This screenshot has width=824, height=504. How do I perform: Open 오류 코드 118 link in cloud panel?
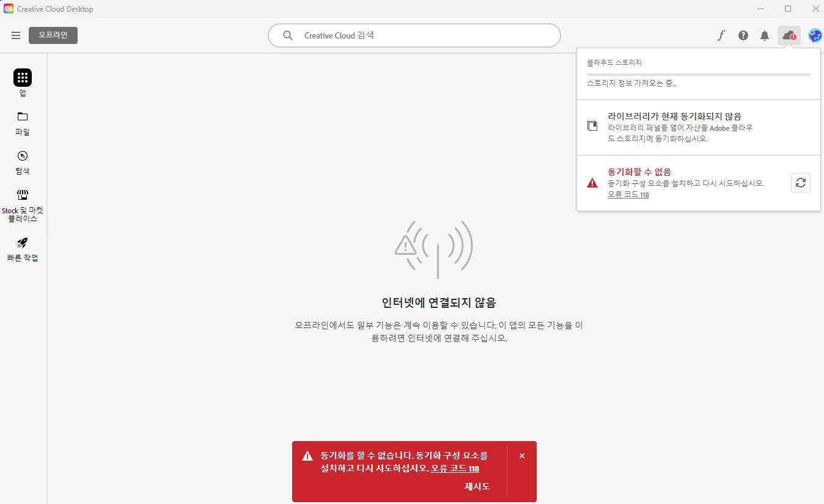(x=628, y=195)
